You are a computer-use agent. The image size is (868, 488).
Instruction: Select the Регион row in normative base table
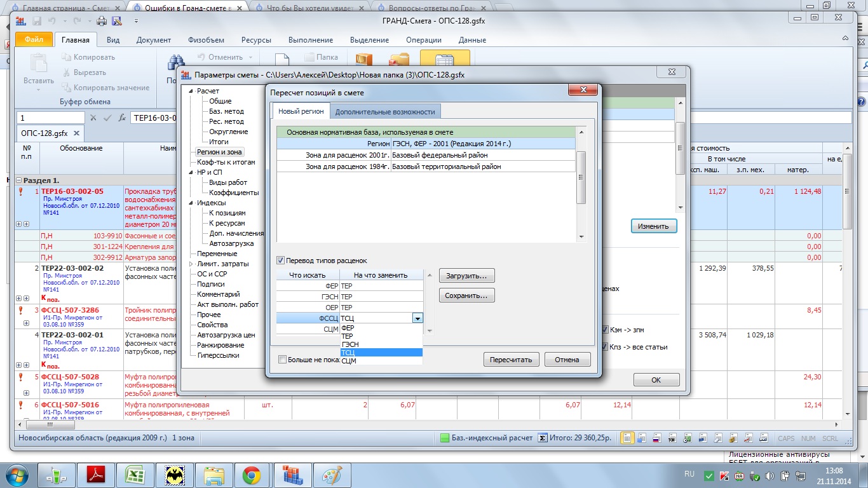point(426,144)
